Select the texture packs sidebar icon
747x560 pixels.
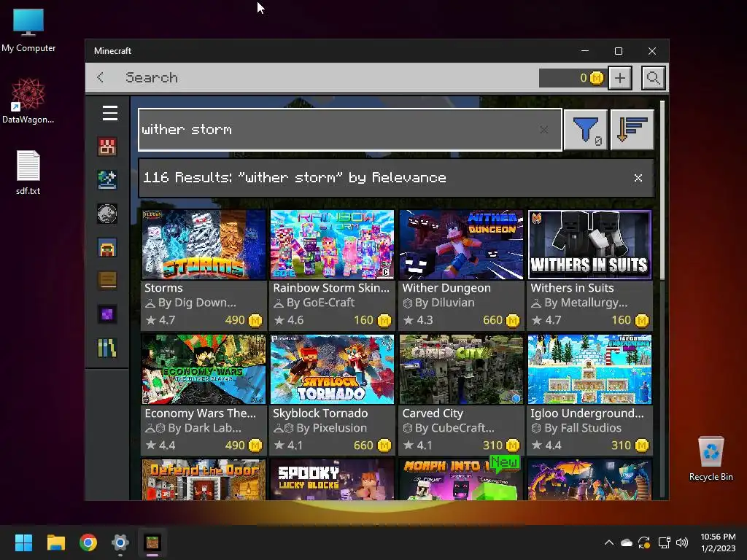107,281
